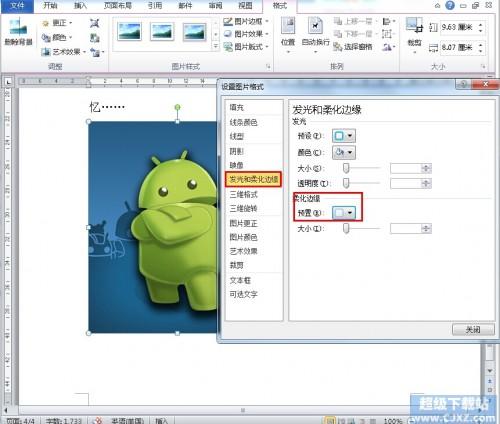This screenshot has width=500, height=424.
Task: Click 字数: 1,733 word count
Action: (64, 421)
